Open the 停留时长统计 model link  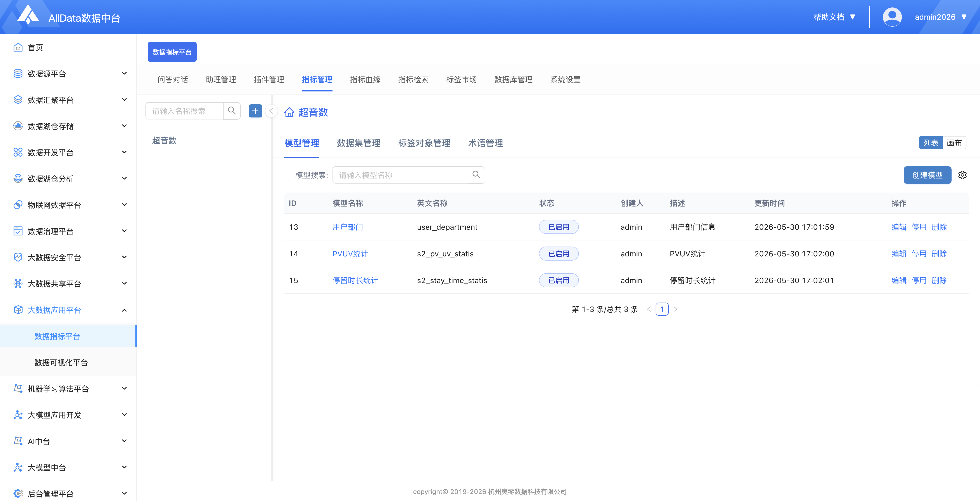[355, 280]
